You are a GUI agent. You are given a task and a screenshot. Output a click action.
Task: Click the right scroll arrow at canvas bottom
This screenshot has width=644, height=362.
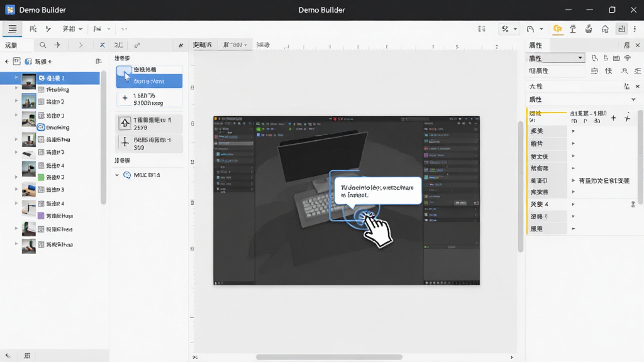[512, 357]
